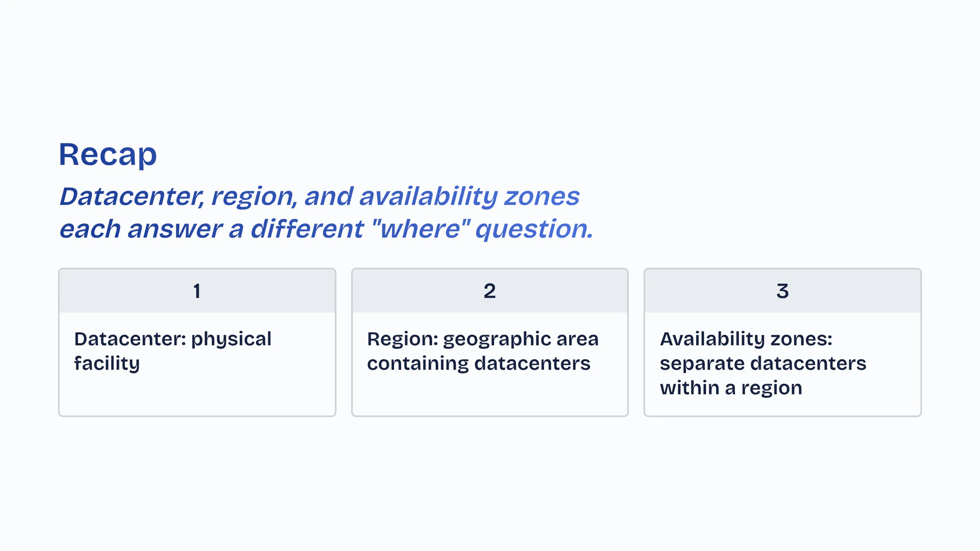The image size is (980, 551).
Task: Click "question." at the subtitle's end
Action: [x=534, y=229]
